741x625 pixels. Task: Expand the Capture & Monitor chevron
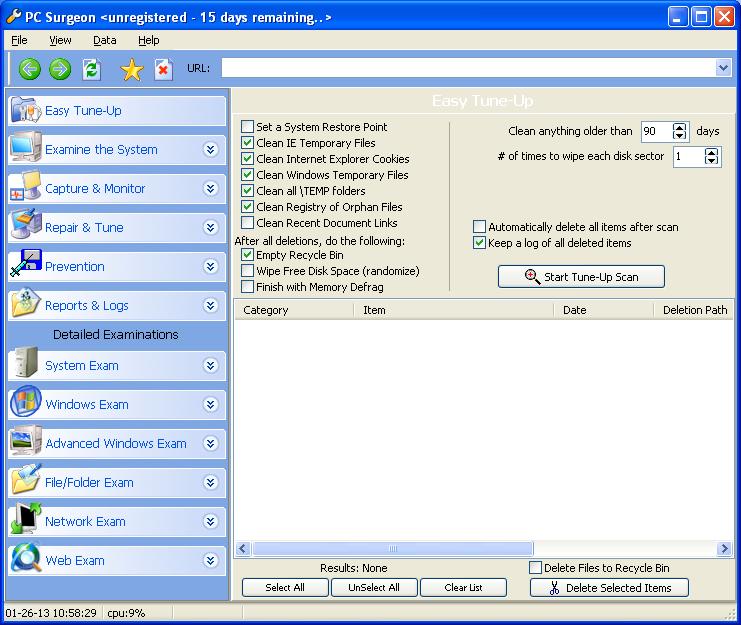coord(210,188)
